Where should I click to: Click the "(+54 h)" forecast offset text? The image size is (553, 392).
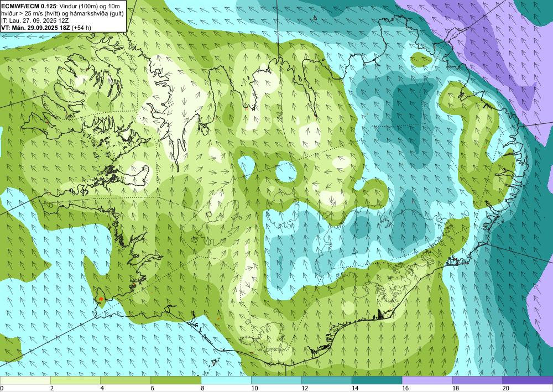coord(81,28)
